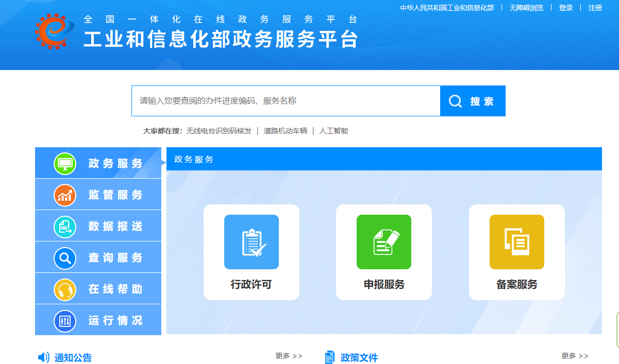Viewport: 619px width, 364px height.
Task: Click the 查询服务 magnifier icon
Action: pyautogui.click(x=64, y=257)
